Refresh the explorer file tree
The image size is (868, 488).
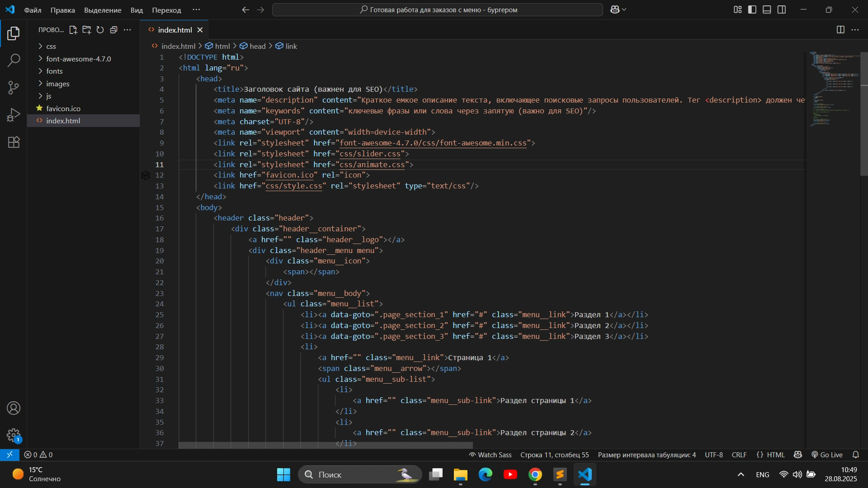pyautogui.click(x=100, y=30)
